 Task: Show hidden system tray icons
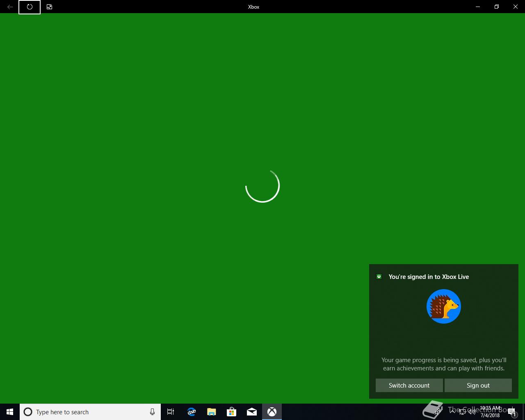(452, 412)
